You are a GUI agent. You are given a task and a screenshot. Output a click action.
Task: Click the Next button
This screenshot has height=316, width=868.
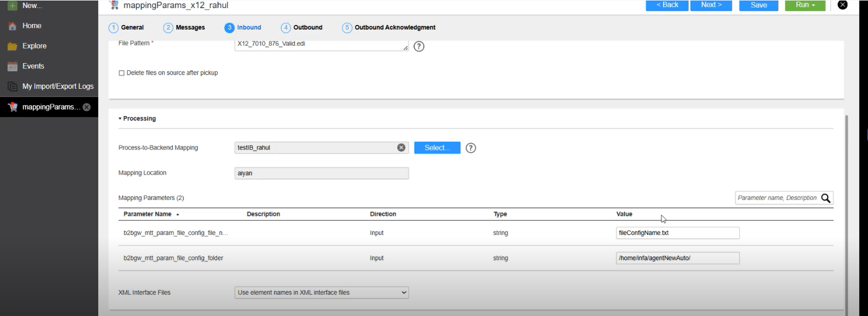711,5
